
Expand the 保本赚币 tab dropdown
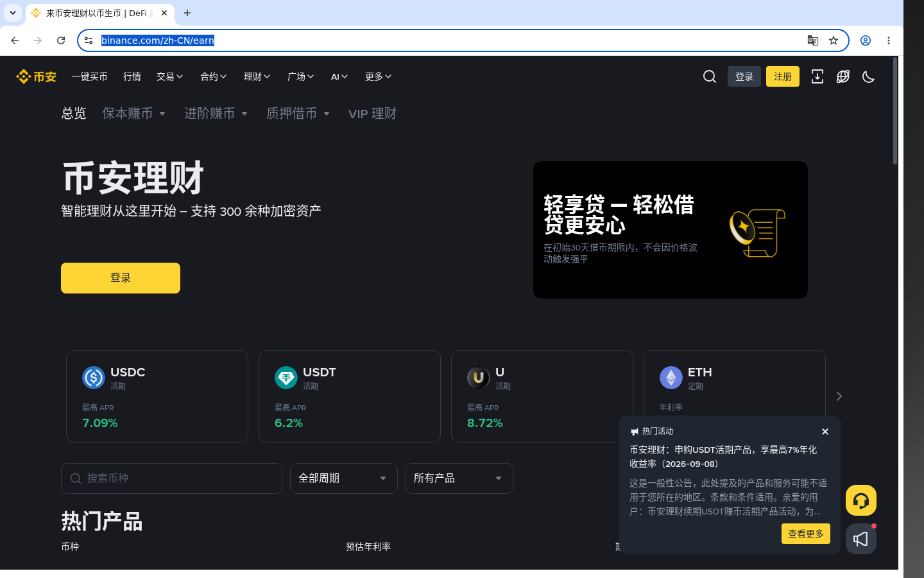134,114
